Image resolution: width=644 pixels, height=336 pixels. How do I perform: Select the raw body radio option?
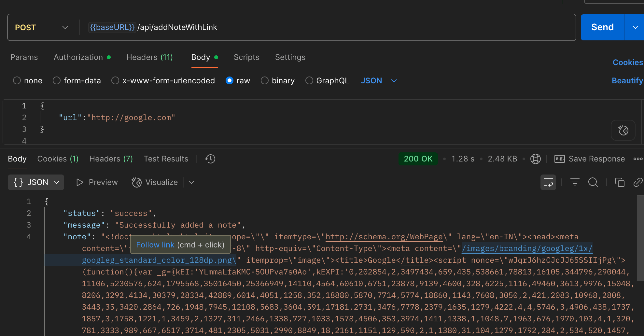230,80
